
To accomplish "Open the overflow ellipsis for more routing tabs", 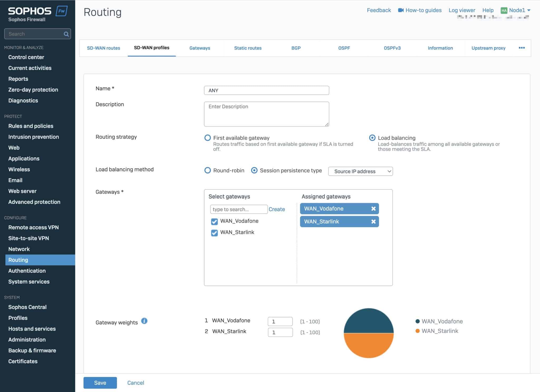I will coord(522,48).
